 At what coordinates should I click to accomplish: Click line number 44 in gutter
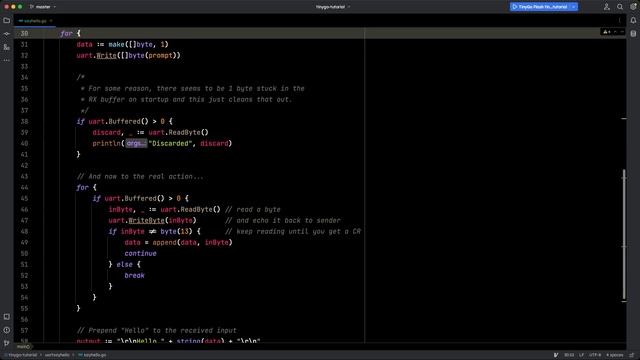pos(24,187)
